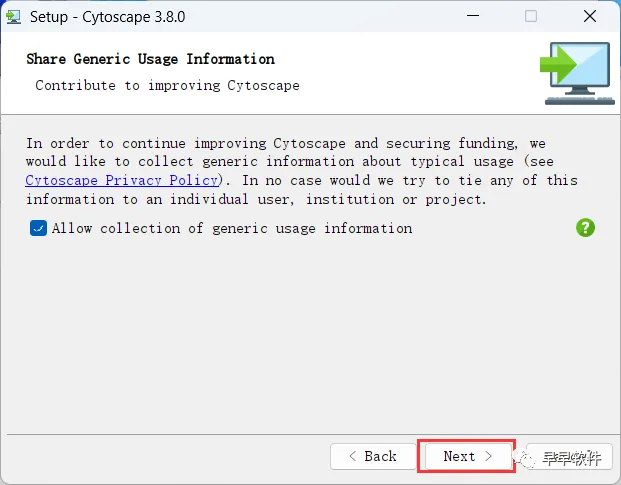Click the 'Share Generic Usage Information' heading
This screenshot has height=485, width=621.
point(150,59)
